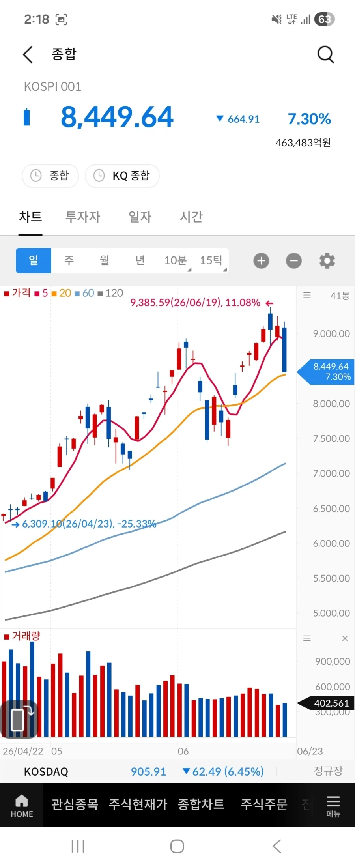355x868 pixels.
Task: Select the 일 daily period toggle
Action: click(34, 260)
